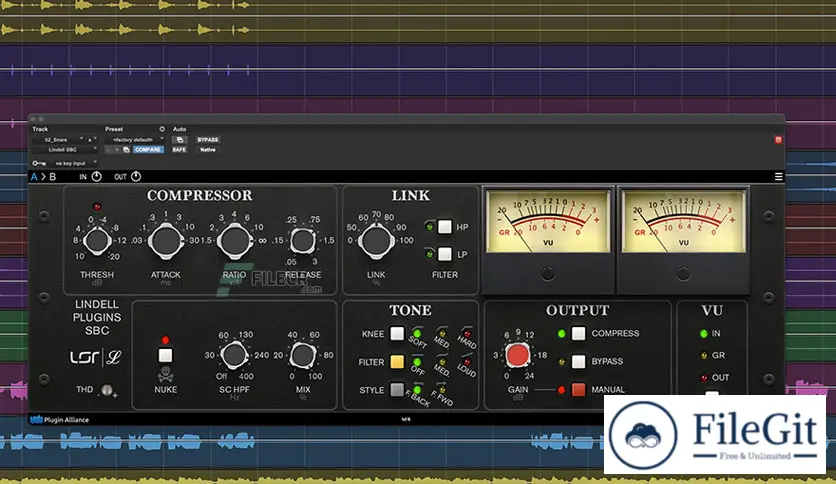Open the factory default preset dropdown

click(x=135, y=140)
